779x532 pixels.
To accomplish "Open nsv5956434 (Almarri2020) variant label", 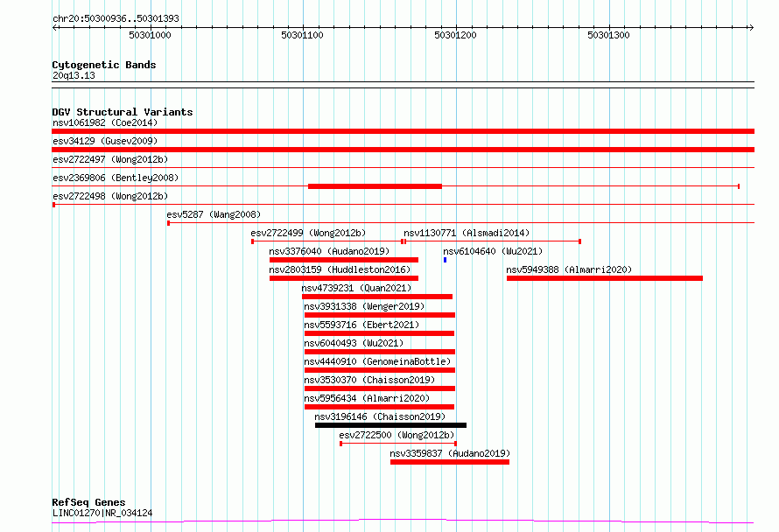I will pos(367,398).
